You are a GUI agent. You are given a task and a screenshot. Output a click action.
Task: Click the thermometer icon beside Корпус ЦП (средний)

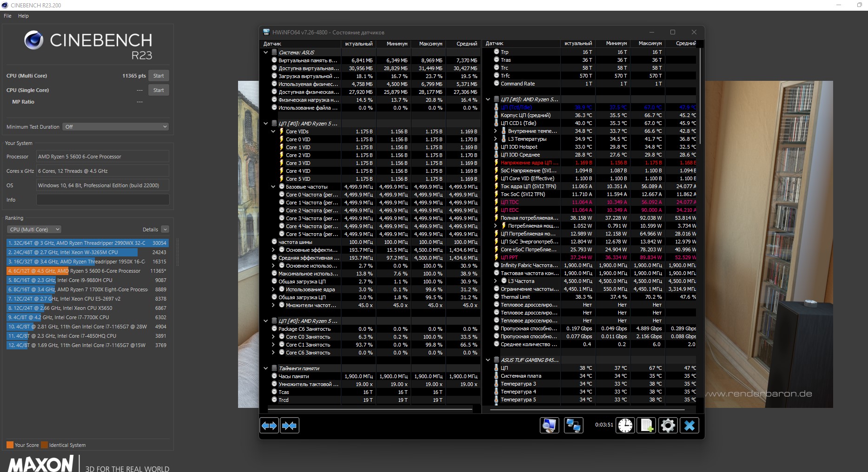click(497, 115)
